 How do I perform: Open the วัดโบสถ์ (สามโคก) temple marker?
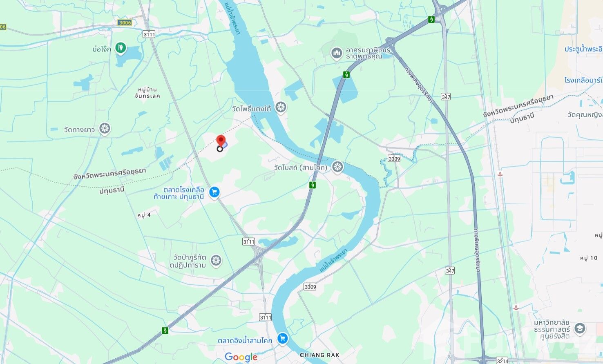click(x=337, y=167)
